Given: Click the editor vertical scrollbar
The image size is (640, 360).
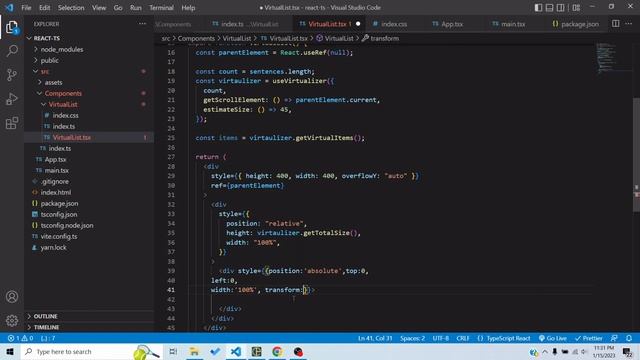Looking at the screenshot, I should point(636,155).
